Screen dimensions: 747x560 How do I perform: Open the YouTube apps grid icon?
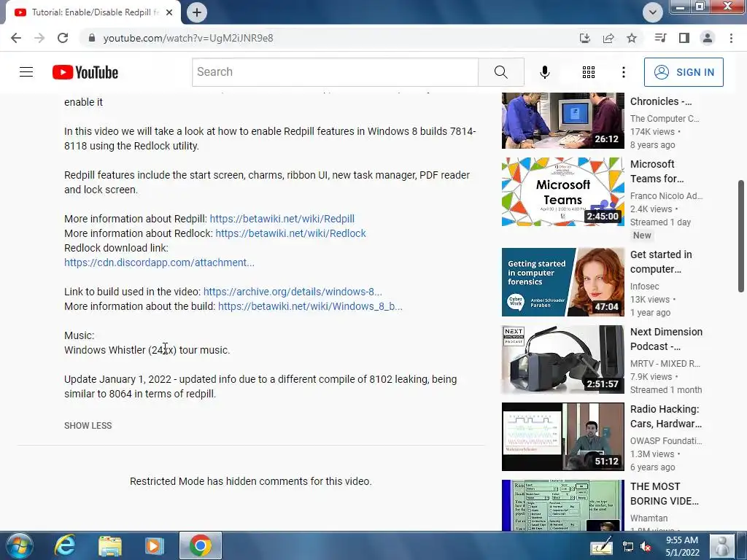(x=589, y=72)
